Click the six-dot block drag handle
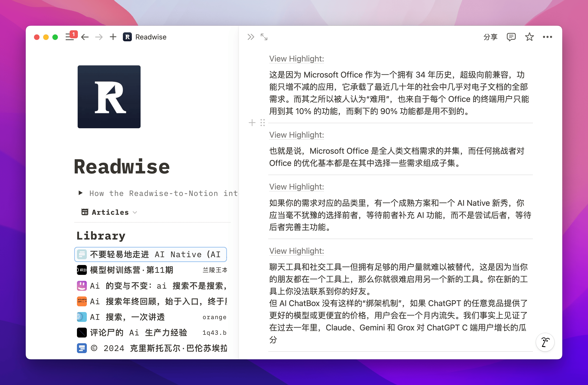 tap(262, 123)
